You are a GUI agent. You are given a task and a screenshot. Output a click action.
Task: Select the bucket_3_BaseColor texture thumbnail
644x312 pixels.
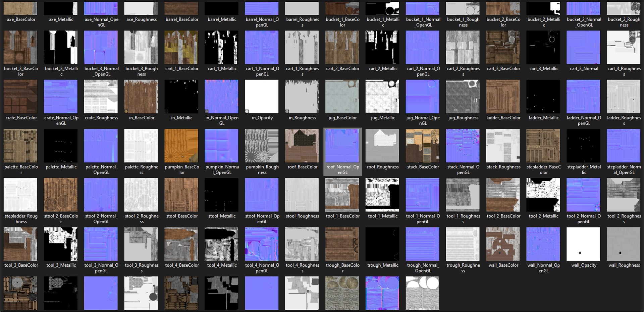(x=20, y=47)
